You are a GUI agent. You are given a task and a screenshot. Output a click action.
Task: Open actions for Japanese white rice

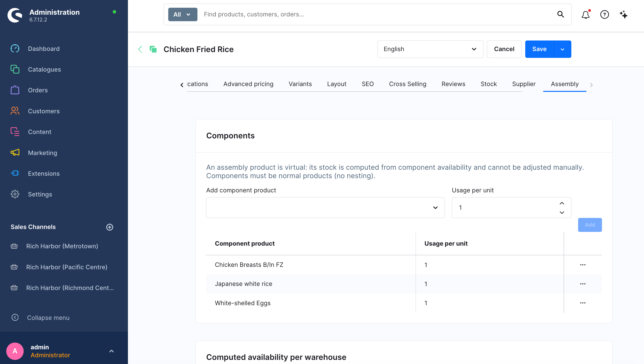582,284
